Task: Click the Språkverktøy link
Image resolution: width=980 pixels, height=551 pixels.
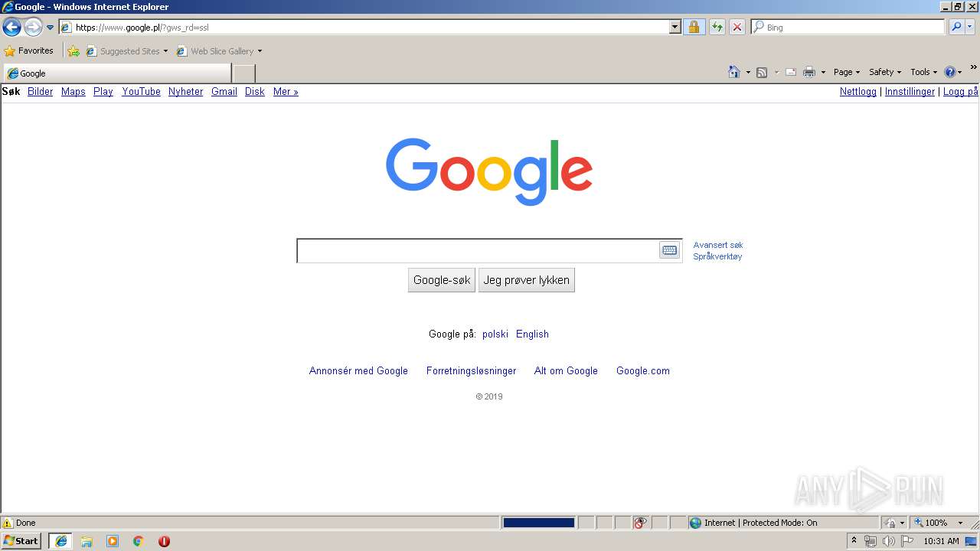Action: tap(718, 256)
